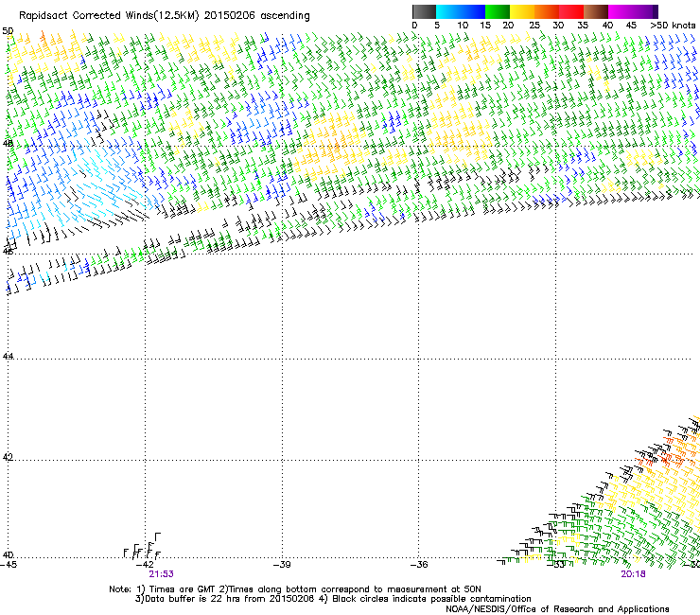Click the '>50 knots' legend label
Screen dimensions: 700x615
point(673,26)
